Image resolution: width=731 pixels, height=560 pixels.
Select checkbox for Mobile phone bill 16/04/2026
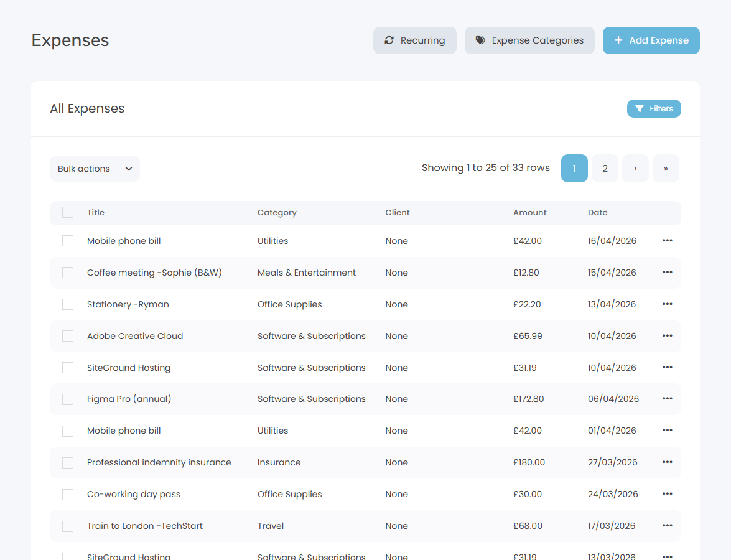pos(68,241)
